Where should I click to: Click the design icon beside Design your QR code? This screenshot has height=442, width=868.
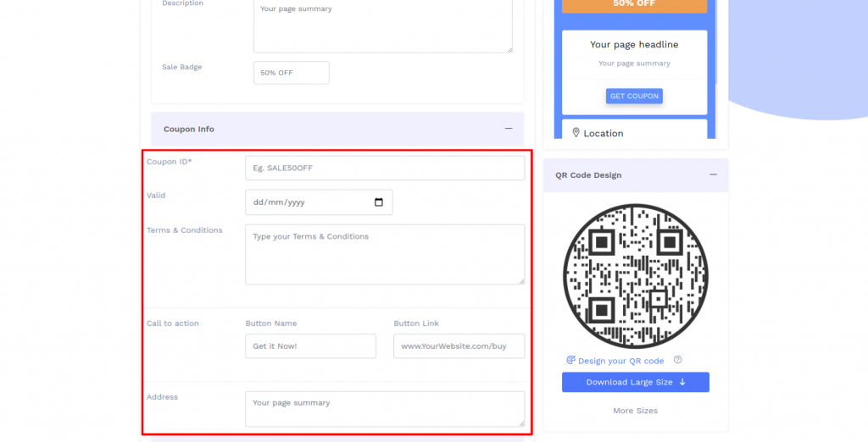[570, 361]
